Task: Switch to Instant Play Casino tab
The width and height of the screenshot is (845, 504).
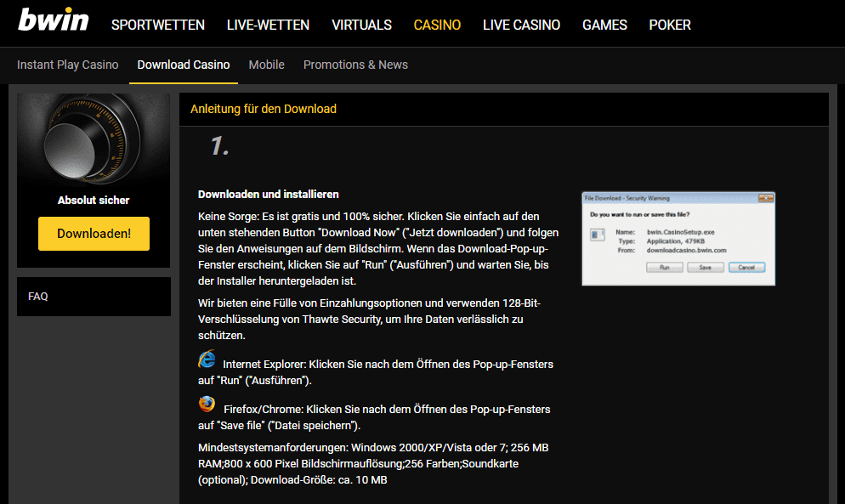Action: pos(68,65)
